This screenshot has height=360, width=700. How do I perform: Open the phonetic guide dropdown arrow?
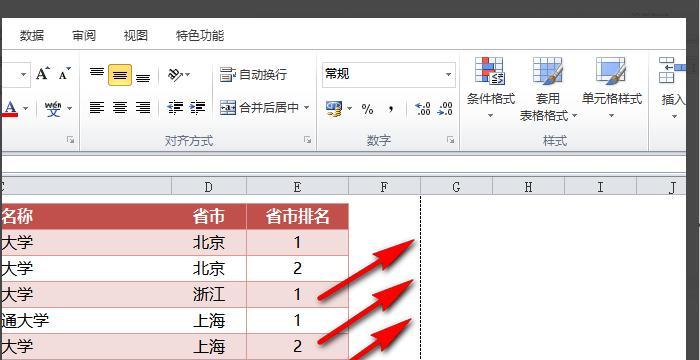70,108
